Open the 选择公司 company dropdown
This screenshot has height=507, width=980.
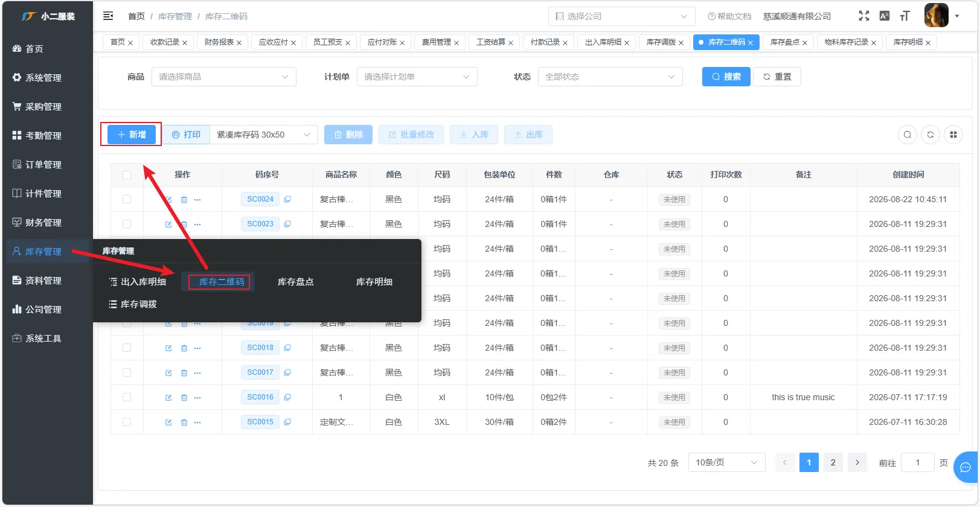point(621,16)
